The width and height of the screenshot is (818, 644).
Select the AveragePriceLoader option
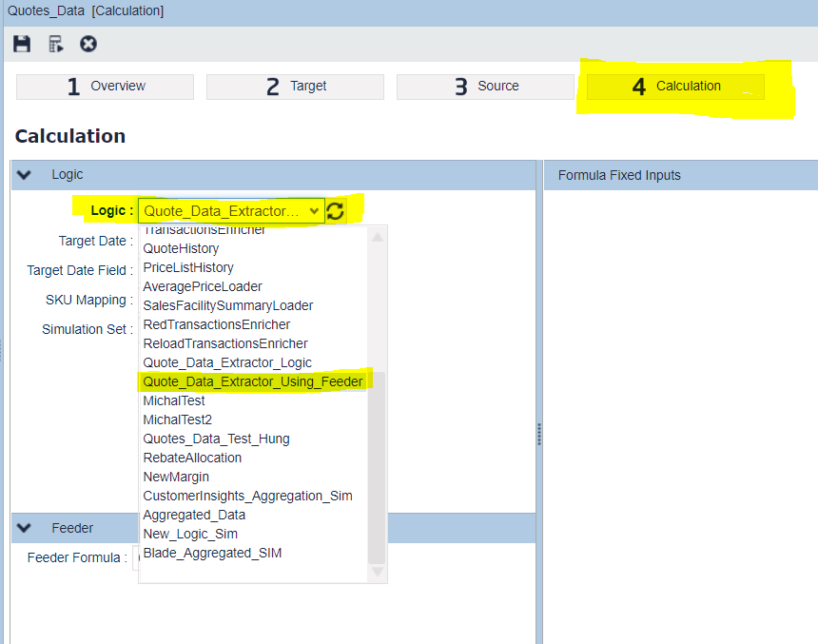[x=203, y=286]
